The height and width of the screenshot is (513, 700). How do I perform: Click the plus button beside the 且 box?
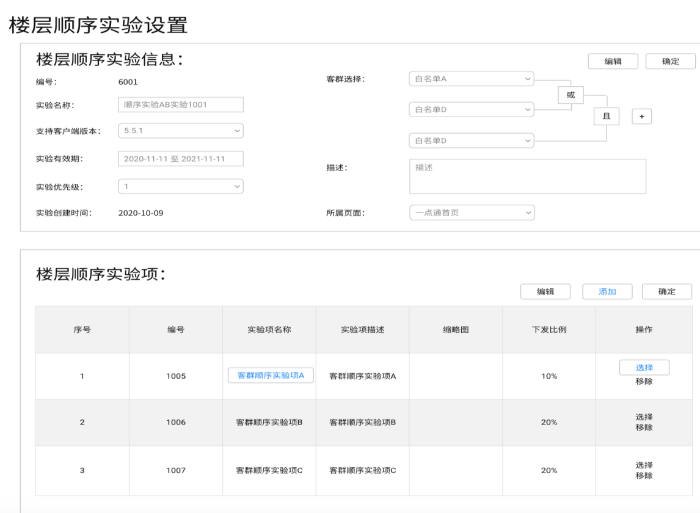643,116
